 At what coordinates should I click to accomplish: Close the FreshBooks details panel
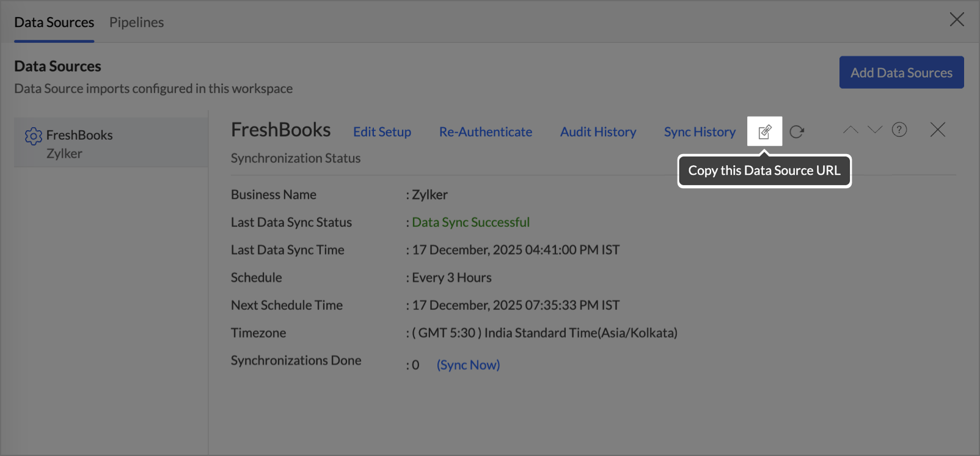pyautogui.click(x=937, y=130)
